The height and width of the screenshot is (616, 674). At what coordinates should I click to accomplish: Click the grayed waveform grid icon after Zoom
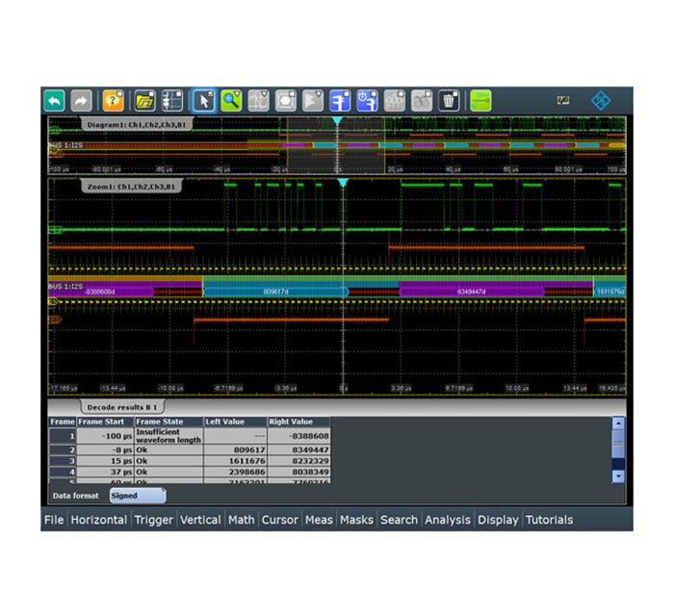pyautogui.click(x=258, y=101)
